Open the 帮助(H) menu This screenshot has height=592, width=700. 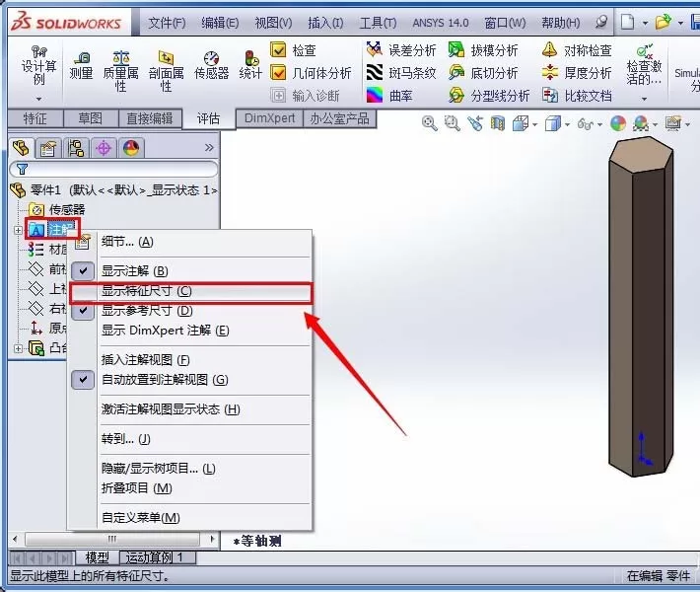point(561,23)
